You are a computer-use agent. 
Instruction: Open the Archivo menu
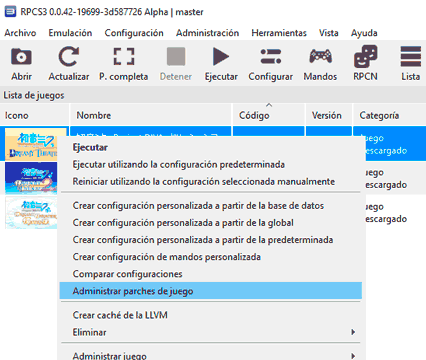pyautogui.click(x=20, y=33)
